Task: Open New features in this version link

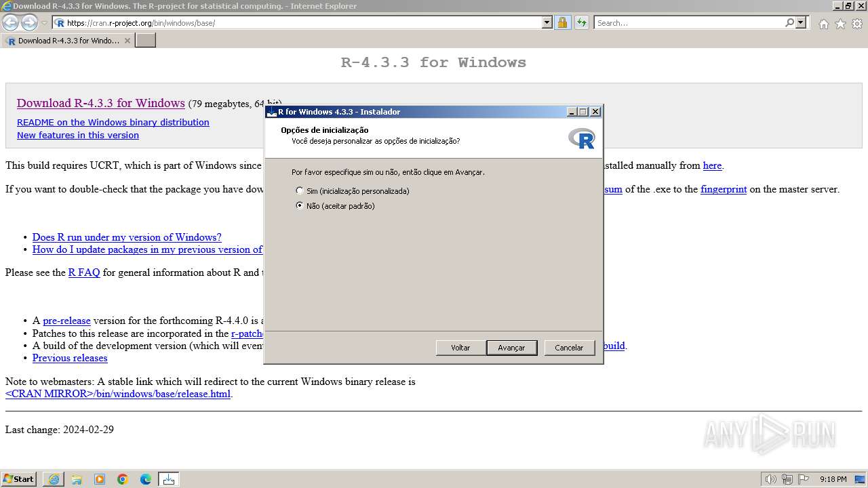Action: point(78,136)
